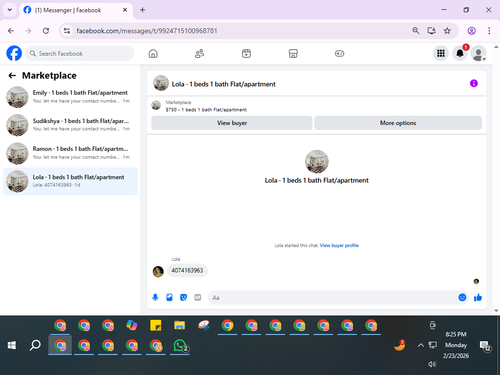
Task: Show hidden system tray icons
Action: coord(421,345)
